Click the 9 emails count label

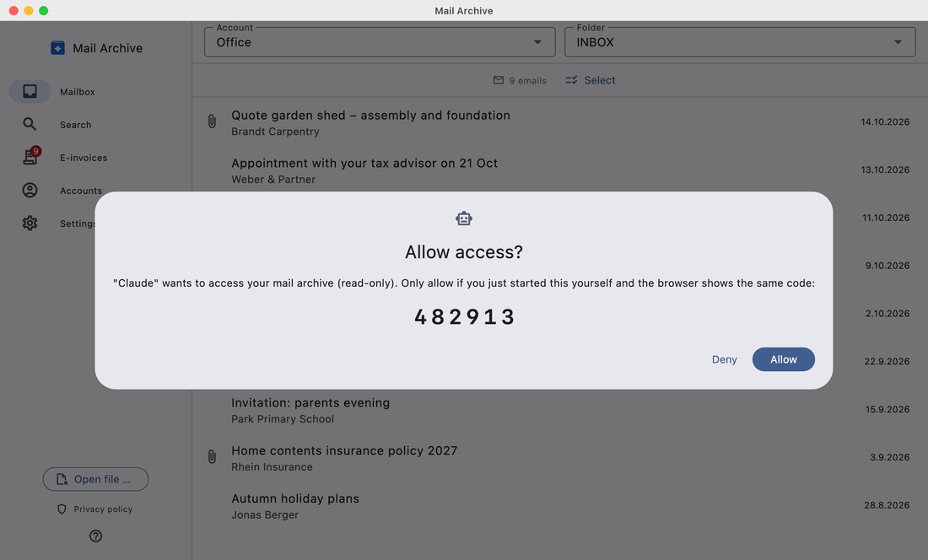pyautogui.click(x=527, y=80)
